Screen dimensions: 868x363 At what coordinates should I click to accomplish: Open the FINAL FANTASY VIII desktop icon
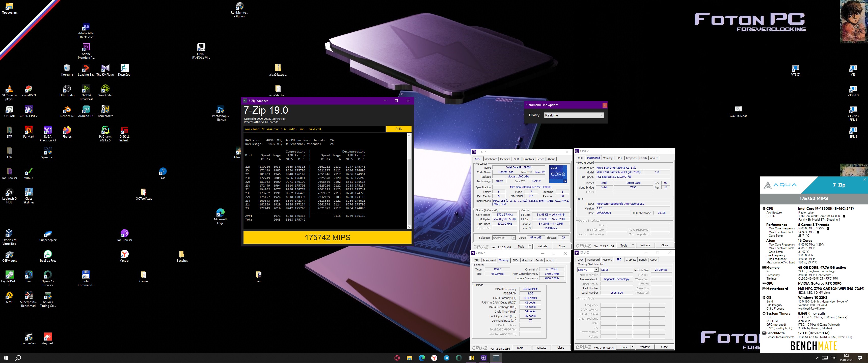point(201,51)
